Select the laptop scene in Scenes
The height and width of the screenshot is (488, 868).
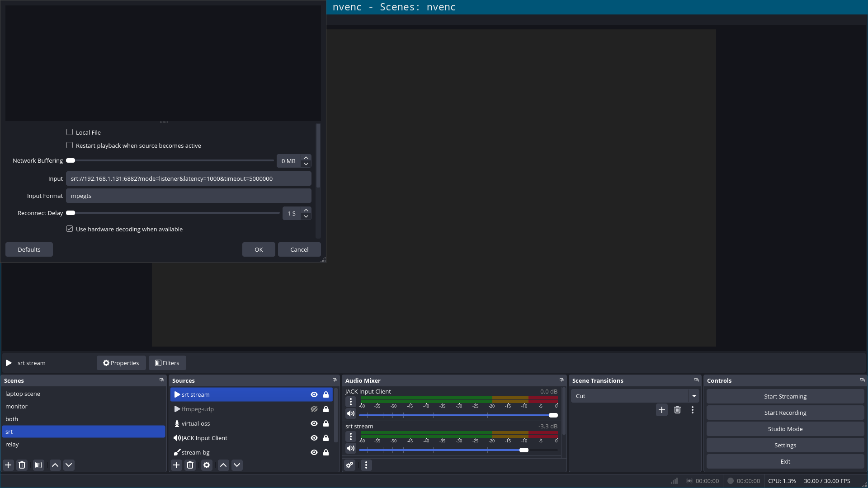(23, 394)
